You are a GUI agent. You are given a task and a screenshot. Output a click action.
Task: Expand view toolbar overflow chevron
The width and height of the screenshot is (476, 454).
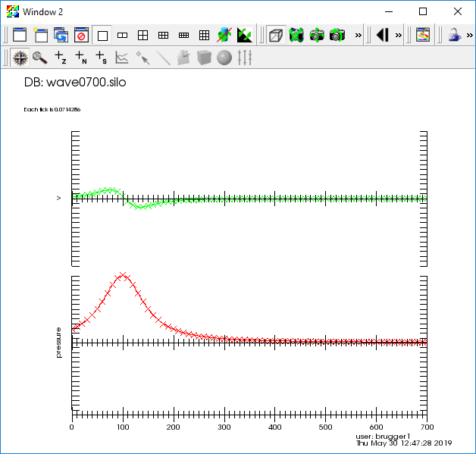(359, 35)
